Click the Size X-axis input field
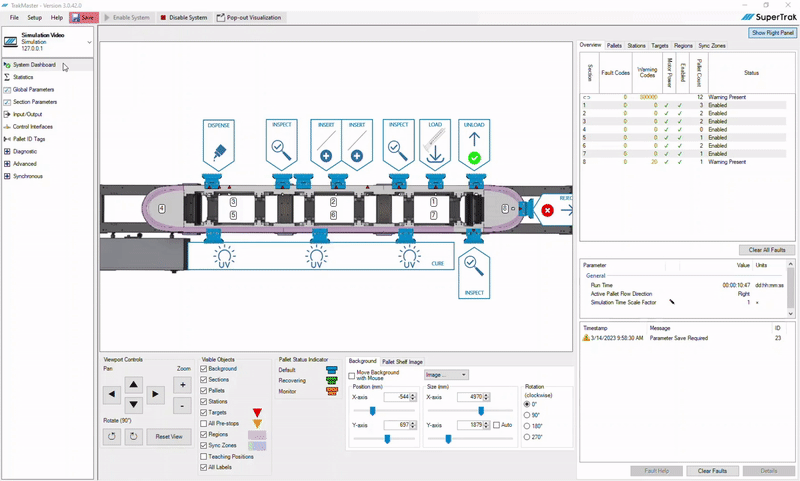This screenshot has width=800, height=481. [469, 397]
